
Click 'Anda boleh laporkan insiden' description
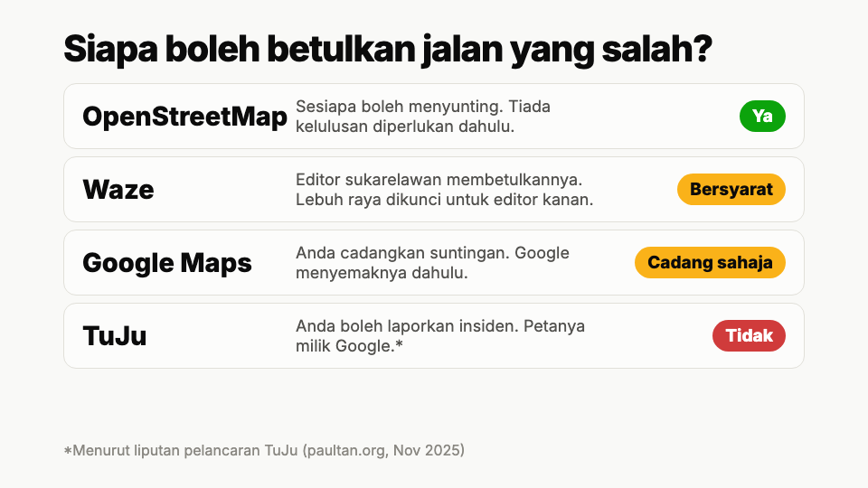click(x=440, y=335)
